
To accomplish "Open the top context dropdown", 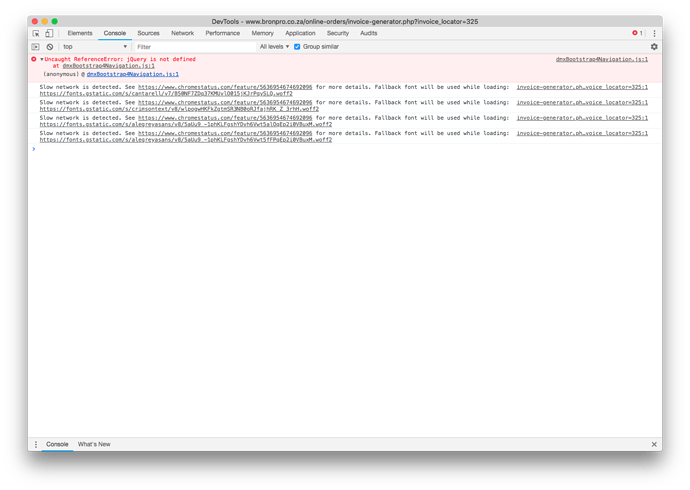I will pyautogui.click(x=94, y=47).
